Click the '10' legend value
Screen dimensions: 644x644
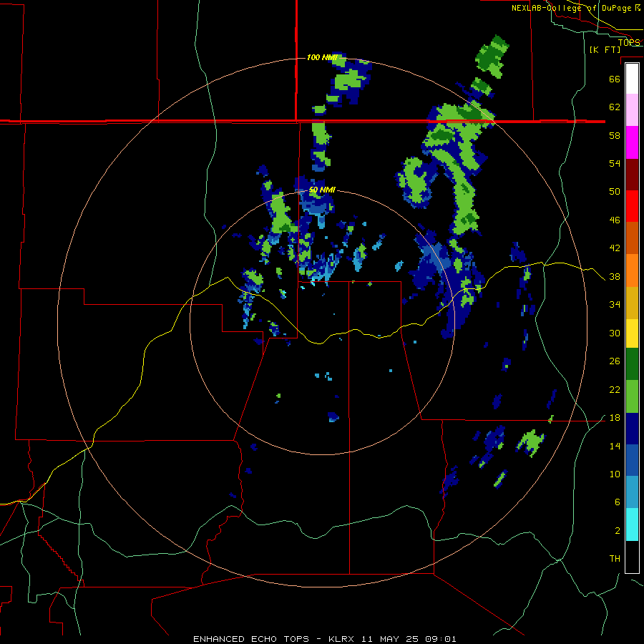(615, 474)
